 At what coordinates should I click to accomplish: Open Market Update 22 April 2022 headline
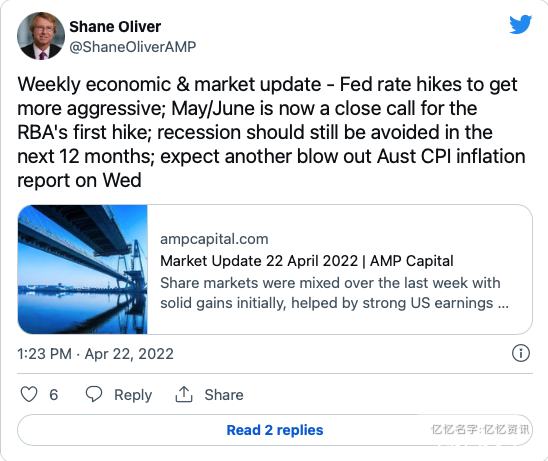coord(307,261)
